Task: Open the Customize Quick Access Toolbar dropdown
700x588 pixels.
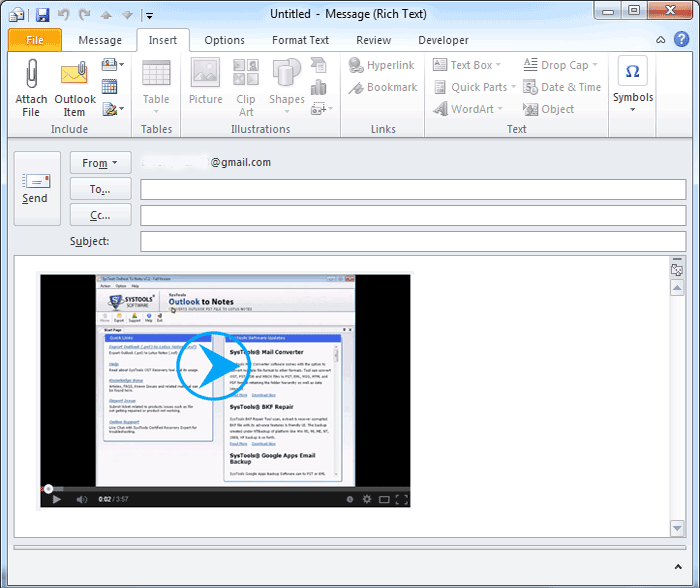Action: click(150, 16)
